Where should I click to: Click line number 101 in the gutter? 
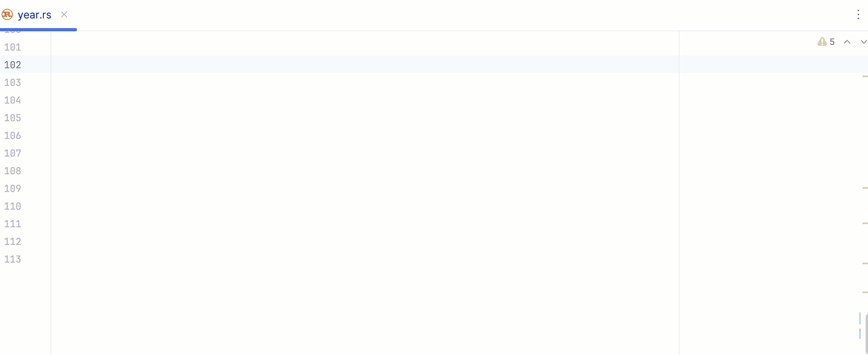tap(12, 47)
